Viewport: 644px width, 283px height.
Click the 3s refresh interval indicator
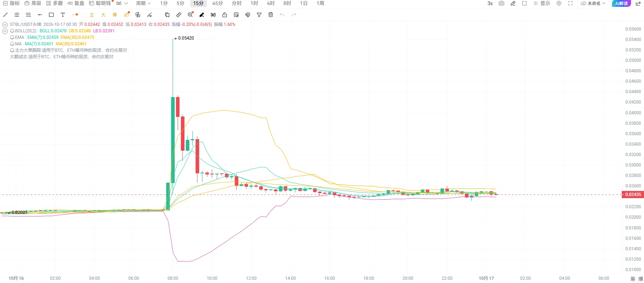click(490, 3)
